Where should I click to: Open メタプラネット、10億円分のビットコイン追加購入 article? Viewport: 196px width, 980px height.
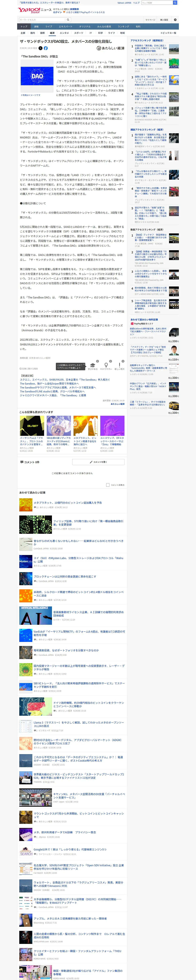[x=68, y=503]
